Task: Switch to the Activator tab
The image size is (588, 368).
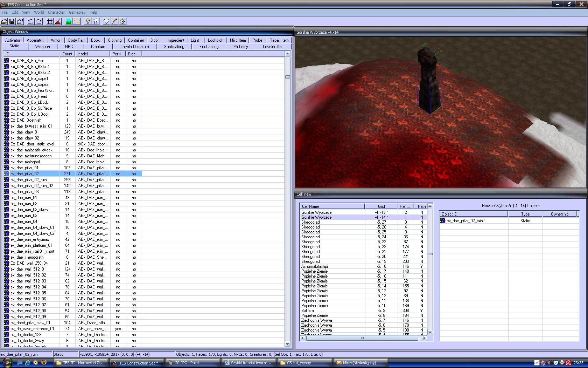Action: (13, 40)
